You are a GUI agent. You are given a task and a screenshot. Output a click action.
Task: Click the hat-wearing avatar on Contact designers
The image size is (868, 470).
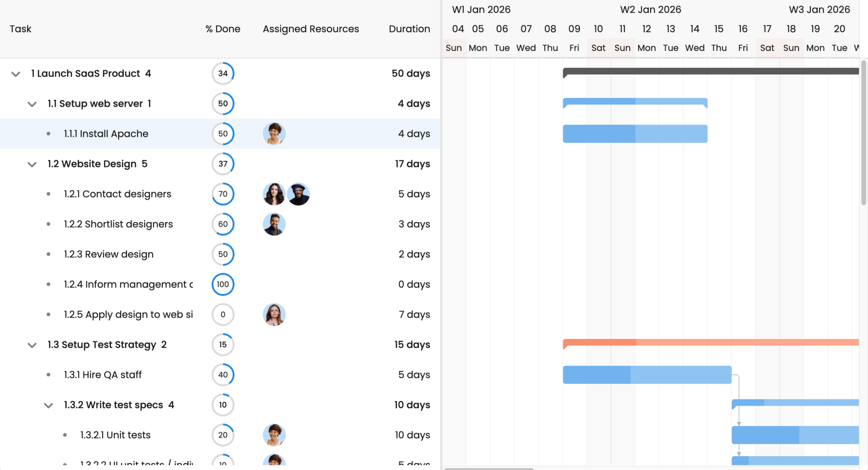click(298, 194)
